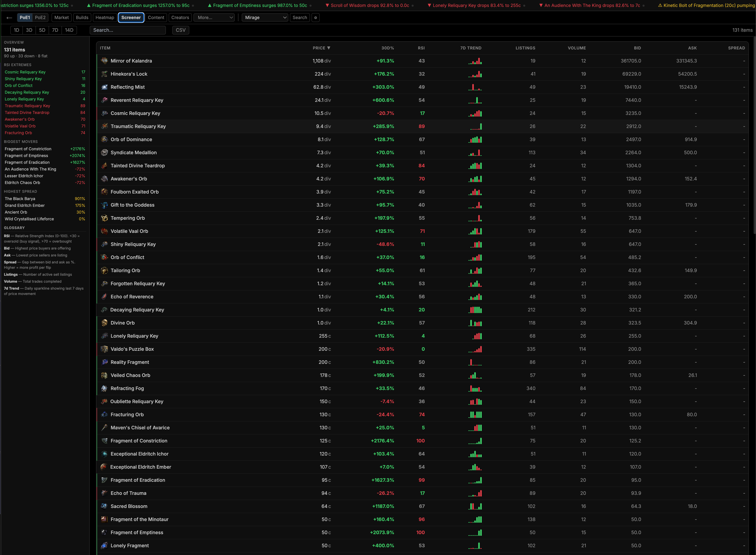This screenshot has height=555, width=756.
Task: Open settings gear next to Search
Action: 315,17
